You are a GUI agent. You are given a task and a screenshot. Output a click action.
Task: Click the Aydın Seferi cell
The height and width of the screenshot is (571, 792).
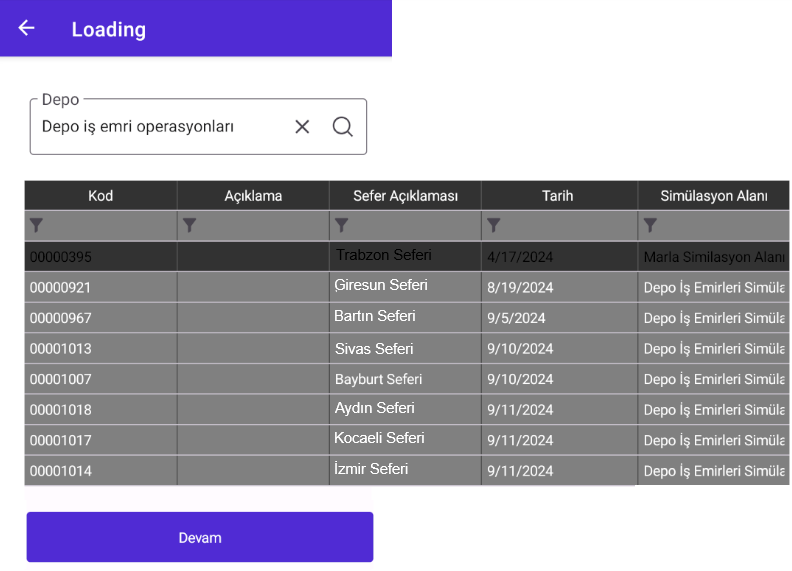[x=405, y=410]
